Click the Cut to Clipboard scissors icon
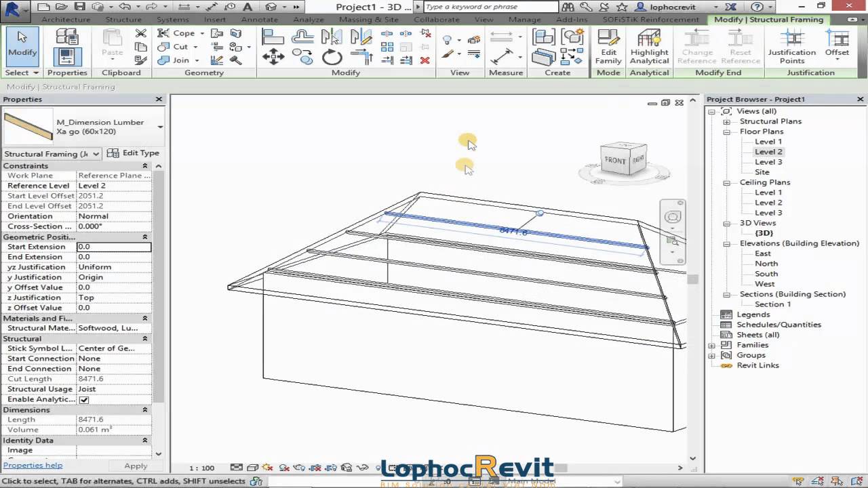868x488 pixels. pos(140,33)
